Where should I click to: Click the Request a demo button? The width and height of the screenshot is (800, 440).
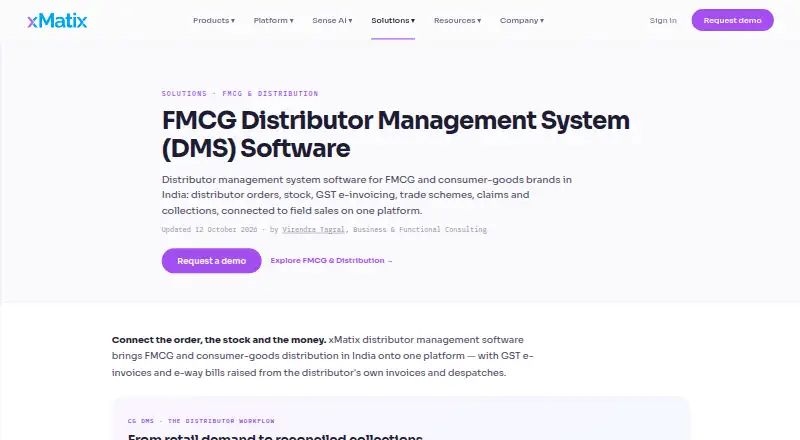(x=211, y=261)
